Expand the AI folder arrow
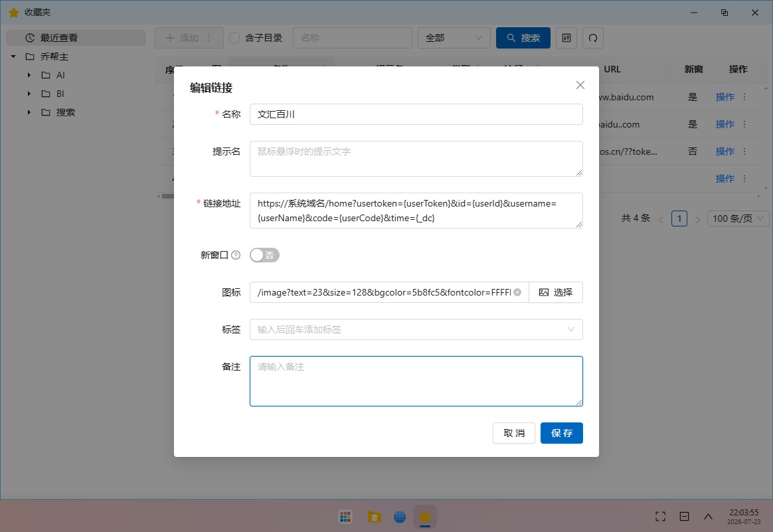Image resolution: width=773 pixels, height=532 pixels. point(29,76)
